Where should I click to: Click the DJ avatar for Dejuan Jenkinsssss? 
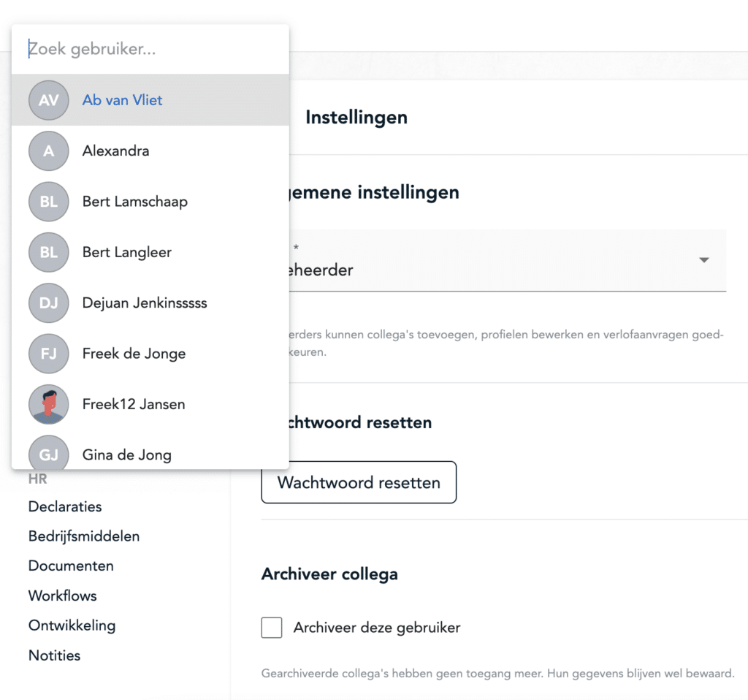point(49,303)
